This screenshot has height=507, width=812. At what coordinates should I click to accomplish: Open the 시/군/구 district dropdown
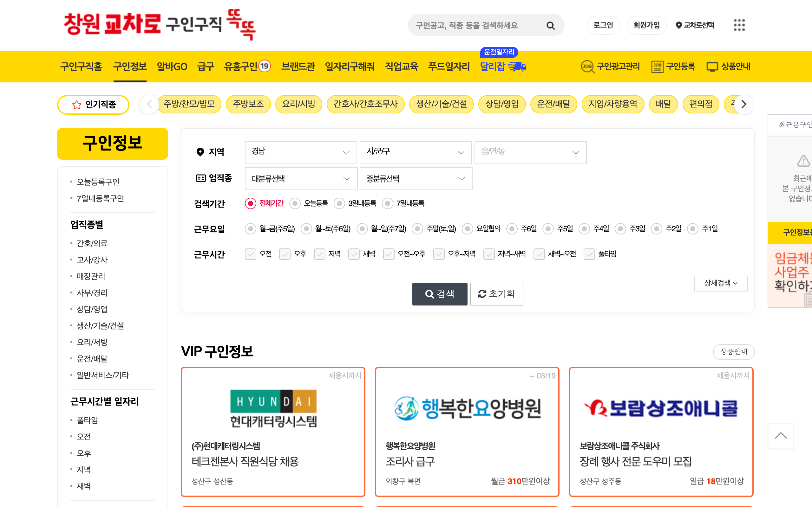click(416, 152)
